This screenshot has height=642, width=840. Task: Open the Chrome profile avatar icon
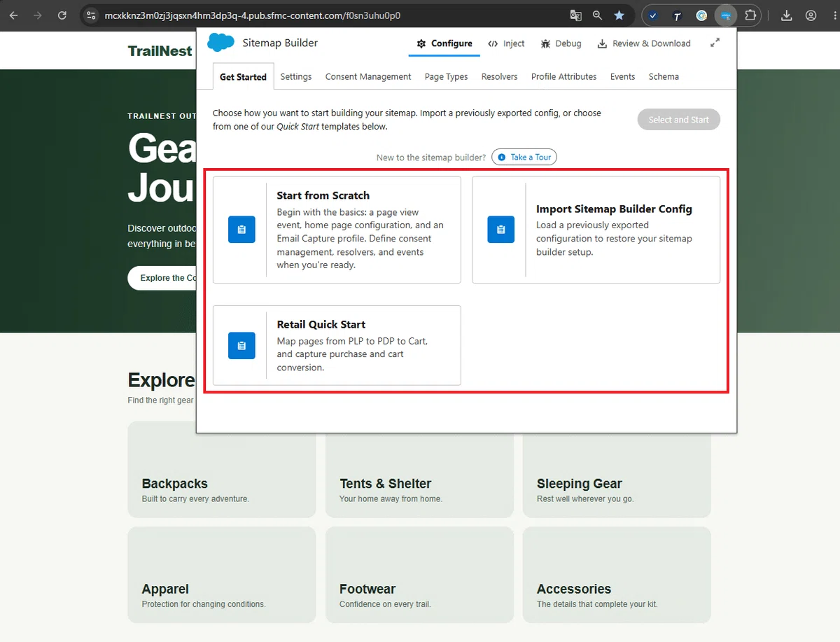pyautogui.click(x=811, y=15)
